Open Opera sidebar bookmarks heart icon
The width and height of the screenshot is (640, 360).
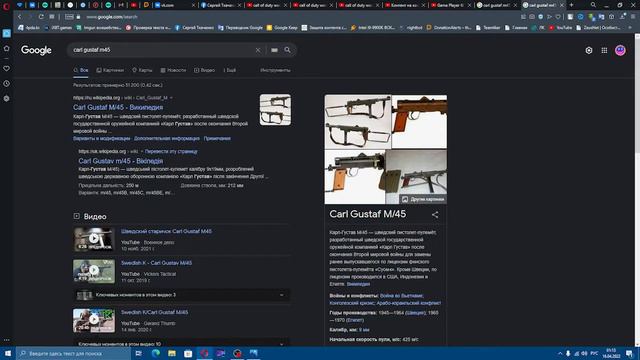pyautogui.click(x=7, y=68)
